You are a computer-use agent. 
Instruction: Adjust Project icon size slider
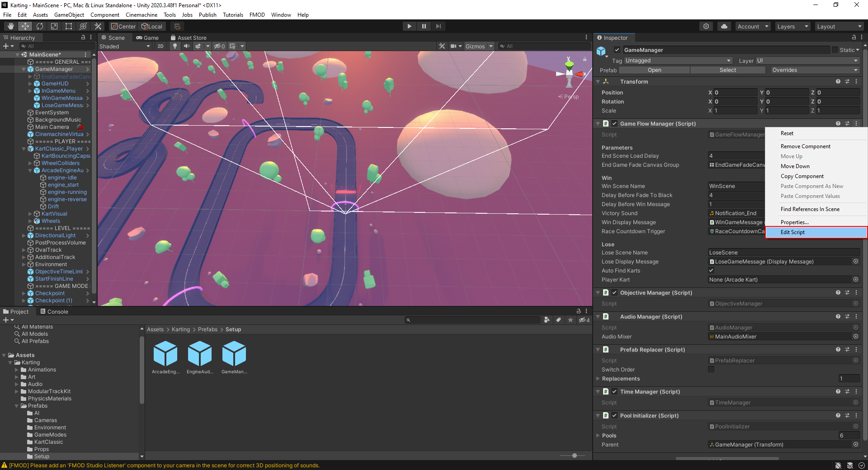[574, 456]
